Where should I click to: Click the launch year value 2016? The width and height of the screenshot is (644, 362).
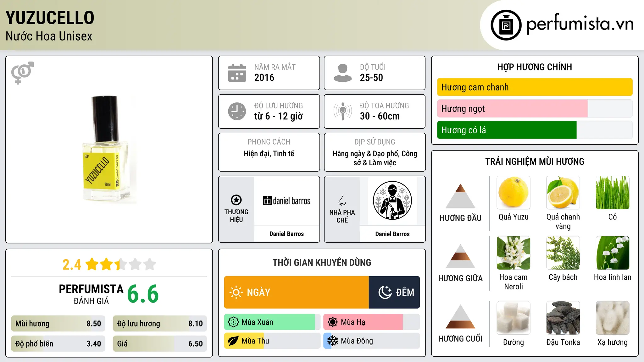click(x=264, y=78)
